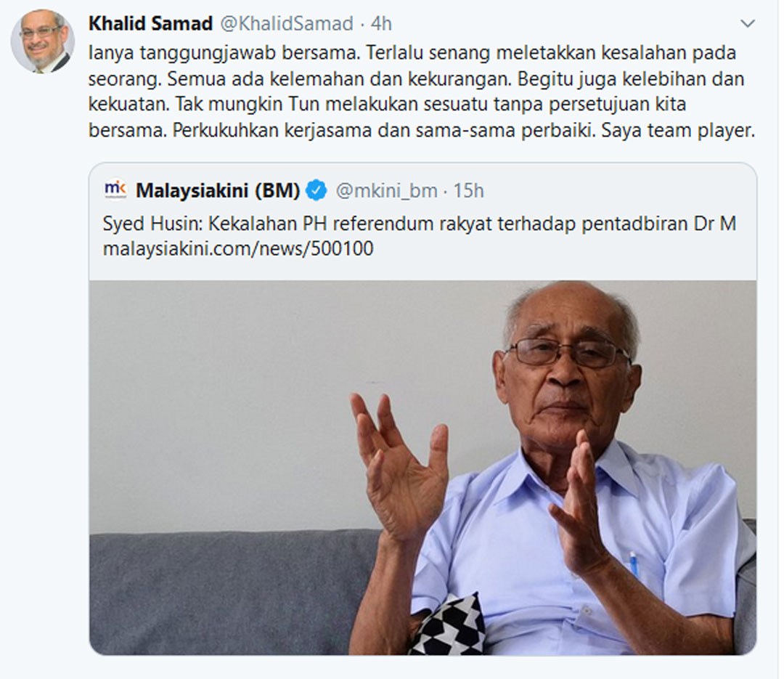
Task: Click the @KhalidSamad handle
Action: (x=287, y=23)
